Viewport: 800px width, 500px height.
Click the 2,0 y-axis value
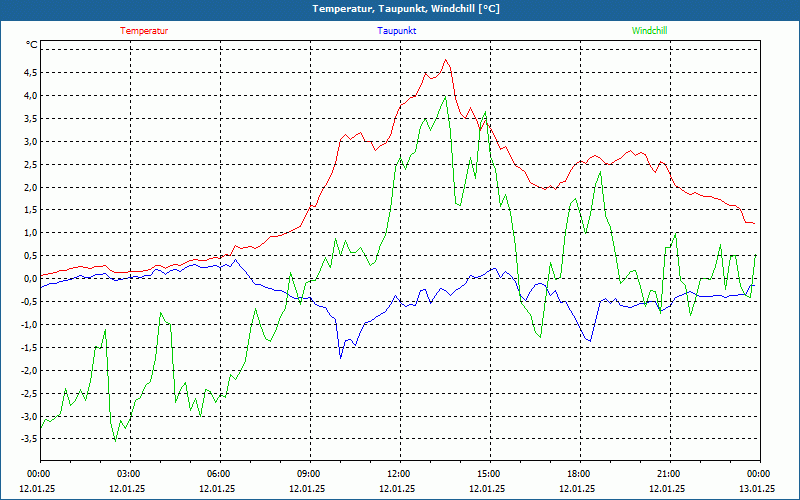pyautogui.click(x=31, y=187)
